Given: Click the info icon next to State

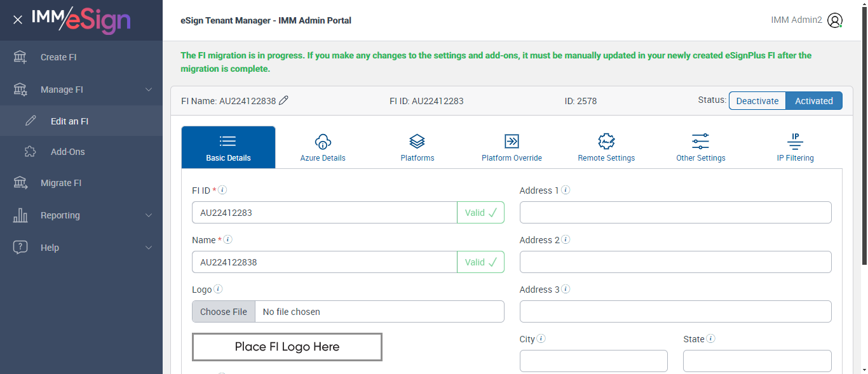Looking at the screenshot, I should click(x=710, y=338).
